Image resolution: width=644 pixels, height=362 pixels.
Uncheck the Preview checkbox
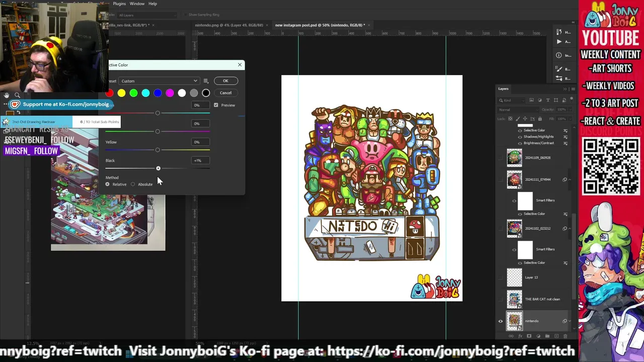coord(216,105)
